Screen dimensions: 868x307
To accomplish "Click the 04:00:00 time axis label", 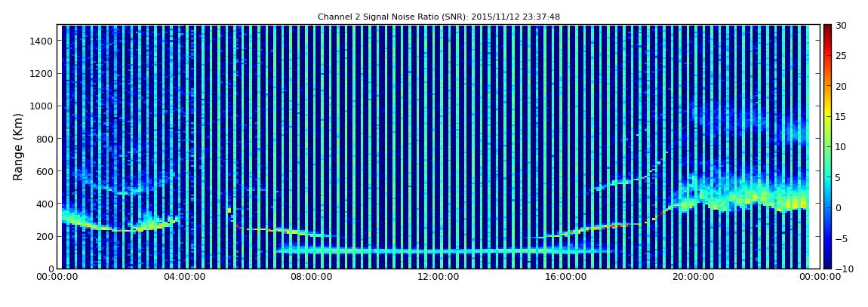I will point(186,277).
